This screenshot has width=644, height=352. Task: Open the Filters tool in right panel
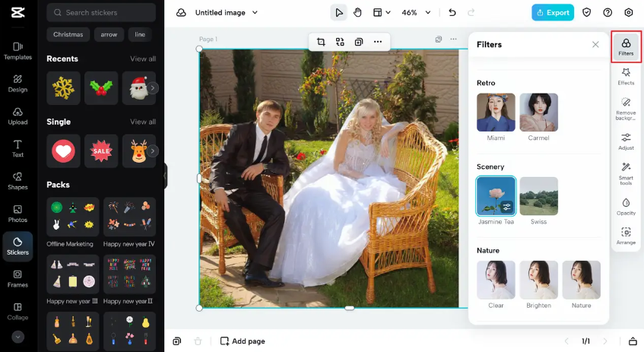click(626, 47)
